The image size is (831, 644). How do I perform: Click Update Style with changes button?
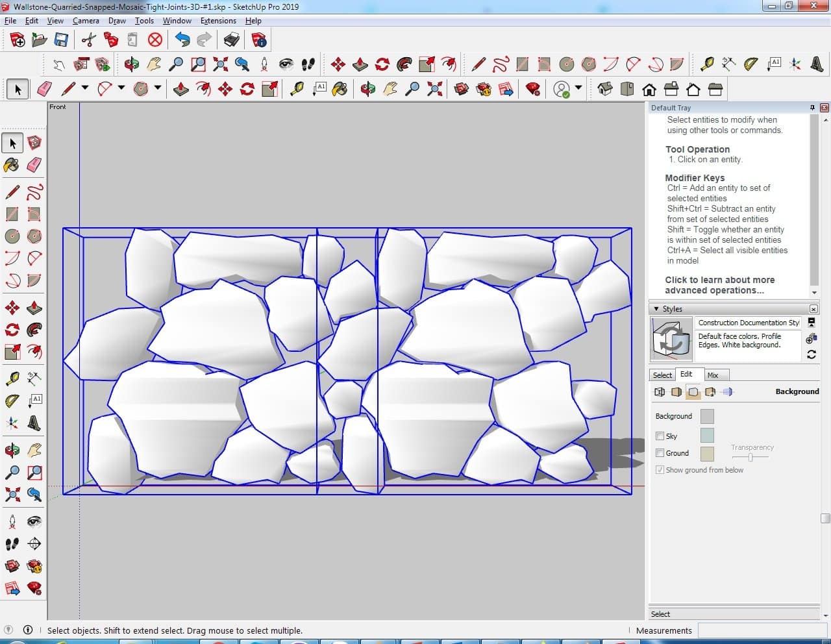click(812, 354)
